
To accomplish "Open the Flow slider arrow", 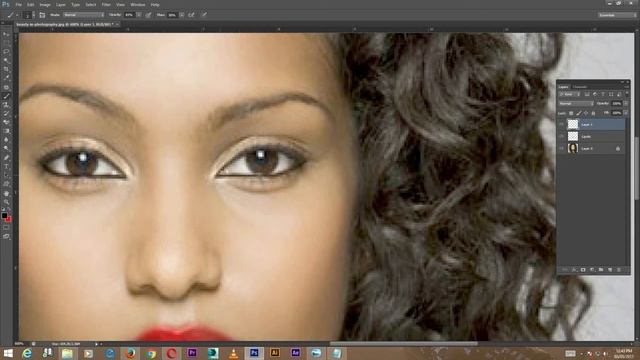I will tap(181, 15).
